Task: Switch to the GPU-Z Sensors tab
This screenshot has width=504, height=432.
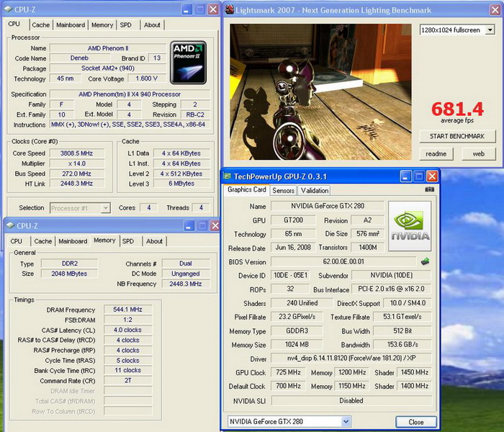Action: coord(283,191)
